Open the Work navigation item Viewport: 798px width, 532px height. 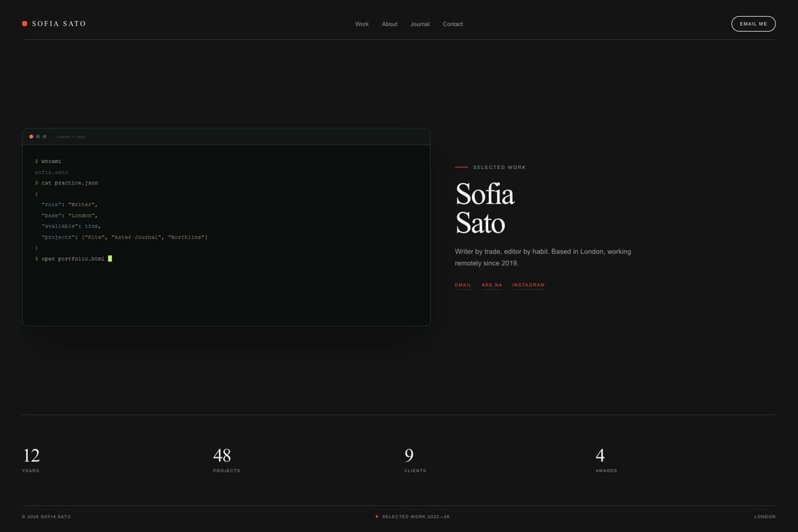tap(362, 24)
